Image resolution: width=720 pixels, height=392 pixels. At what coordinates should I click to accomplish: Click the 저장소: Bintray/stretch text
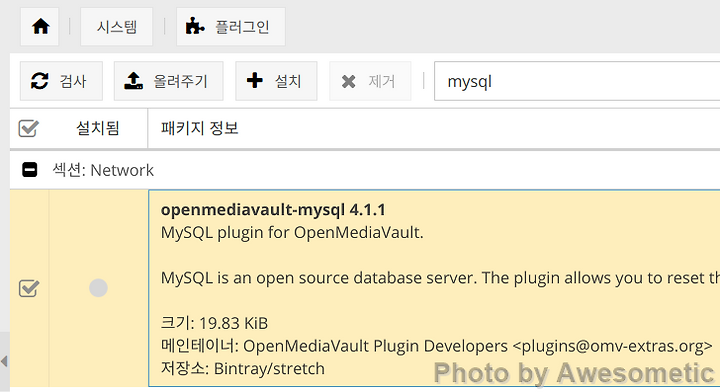(x=242, y=369)
